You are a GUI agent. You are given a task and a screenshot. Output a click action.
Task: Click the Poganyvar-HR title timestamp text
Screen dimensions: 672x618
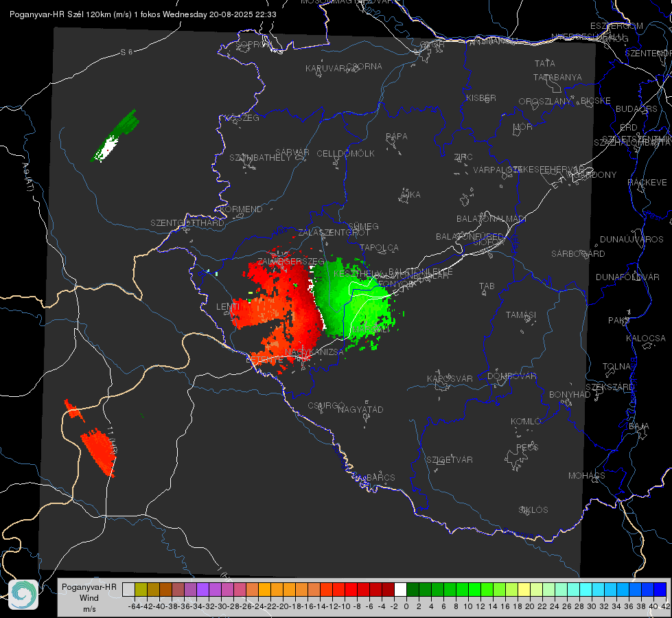tap(143, 14)
